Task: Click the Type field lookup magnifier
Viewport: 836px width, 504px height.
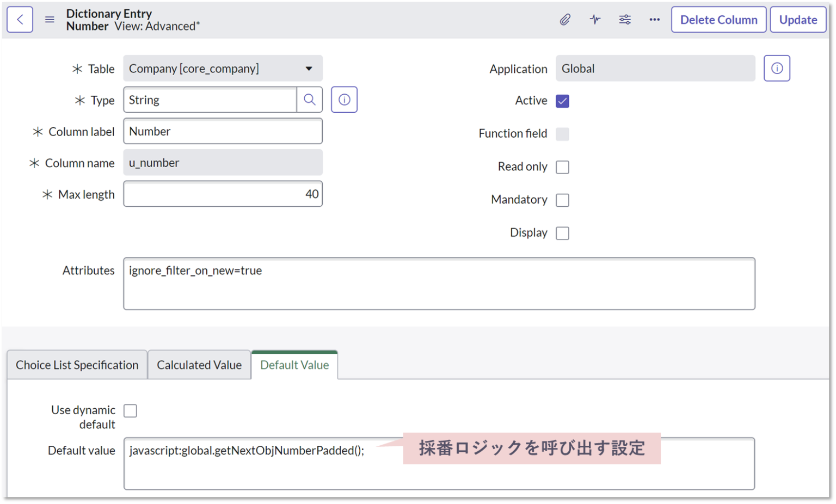Action: click(x=310, y=100)
